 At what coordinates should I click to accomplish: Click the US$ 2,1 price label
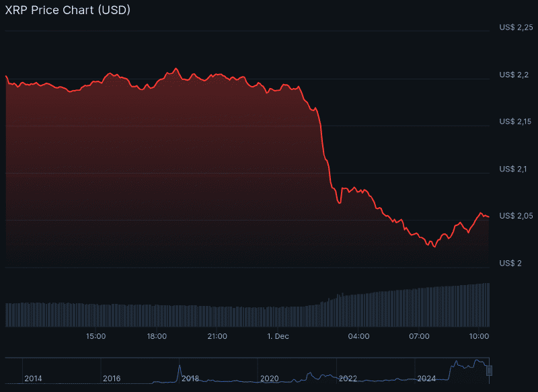point(514,169)
